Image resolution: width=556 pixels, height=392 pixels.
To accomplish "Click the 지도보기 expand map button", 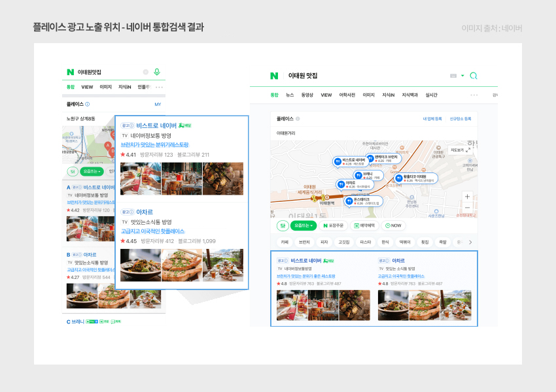I will coord(460,150).
